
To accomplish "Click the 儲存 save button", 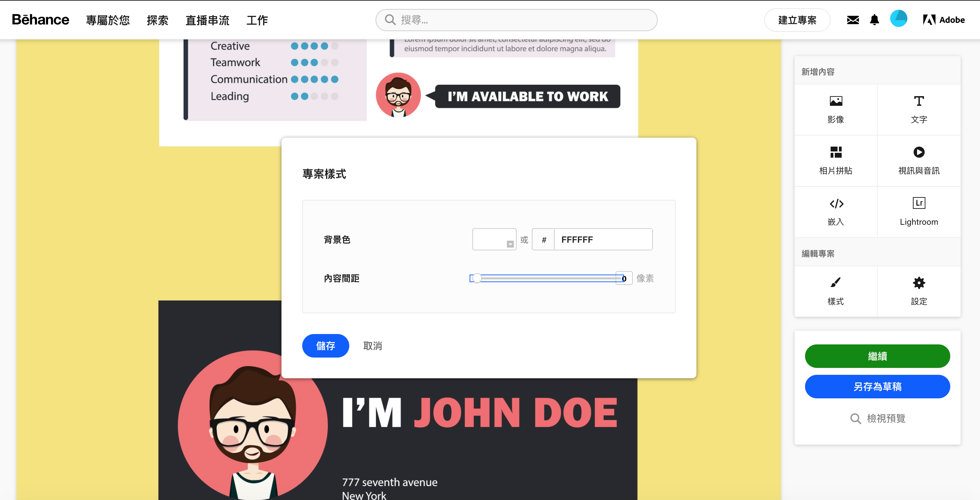I will coord(325,345).
